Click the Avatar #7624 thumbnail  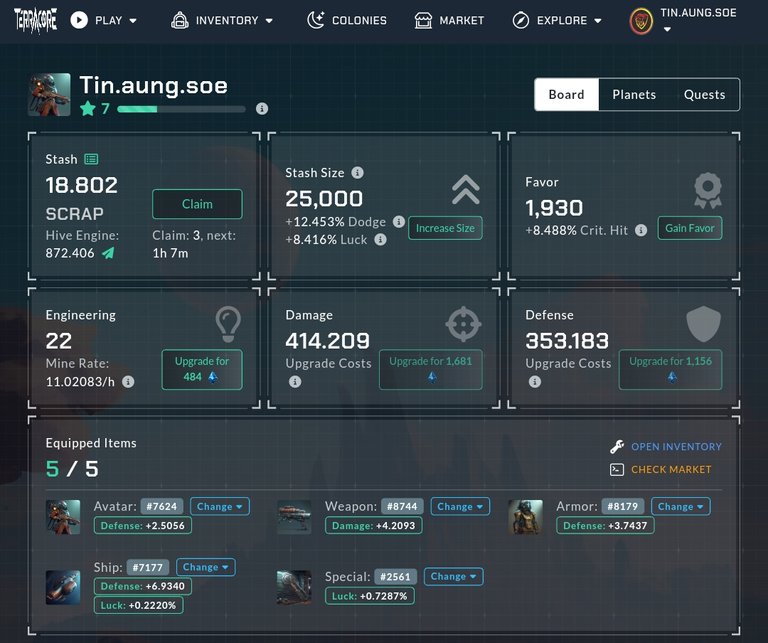[63, 517]
